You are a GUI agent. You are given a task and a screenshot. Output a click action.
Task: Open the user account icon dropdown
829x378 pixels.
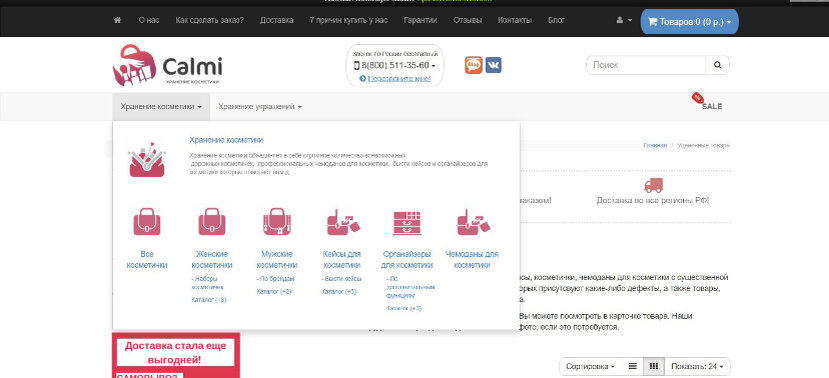pyautogui.click(x=624, y=21)
